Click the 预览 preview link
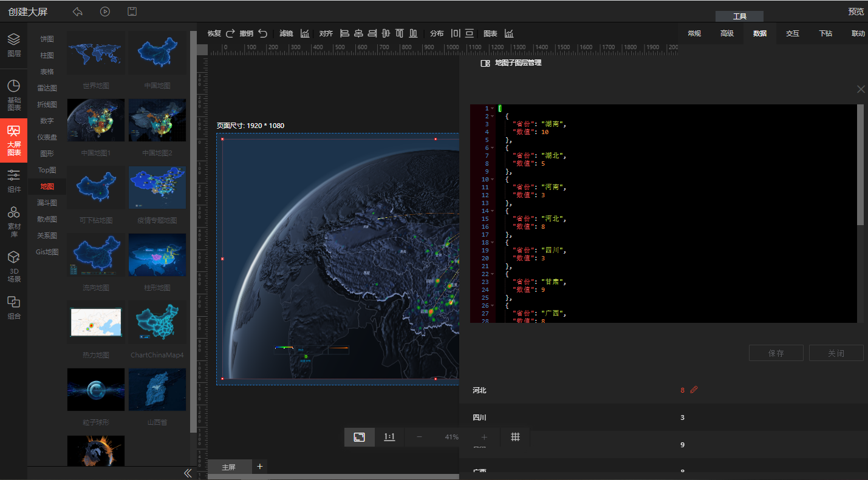The width and height of the screenshot is (868, 480). (x=856, y=12)
